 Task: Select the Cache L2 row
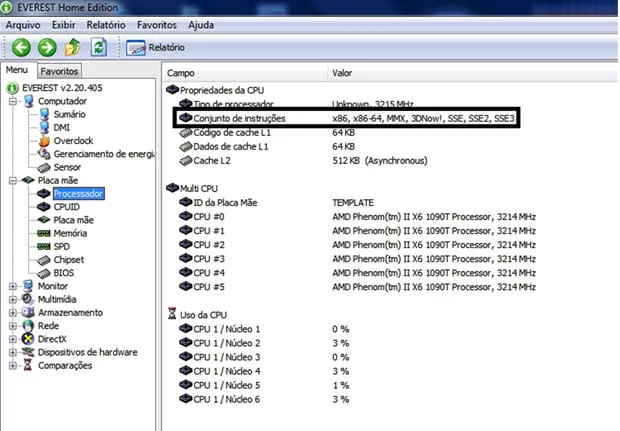303,161
